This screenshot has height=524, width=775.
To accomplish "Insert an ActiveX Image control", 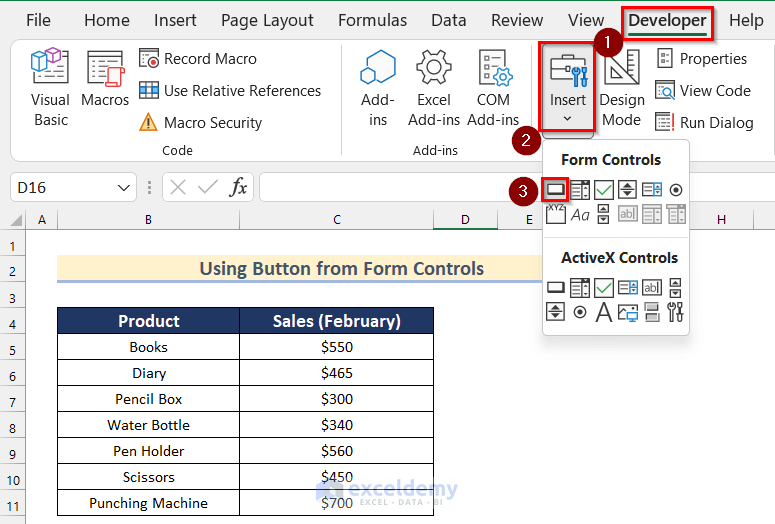I will (x=628, y=312).
